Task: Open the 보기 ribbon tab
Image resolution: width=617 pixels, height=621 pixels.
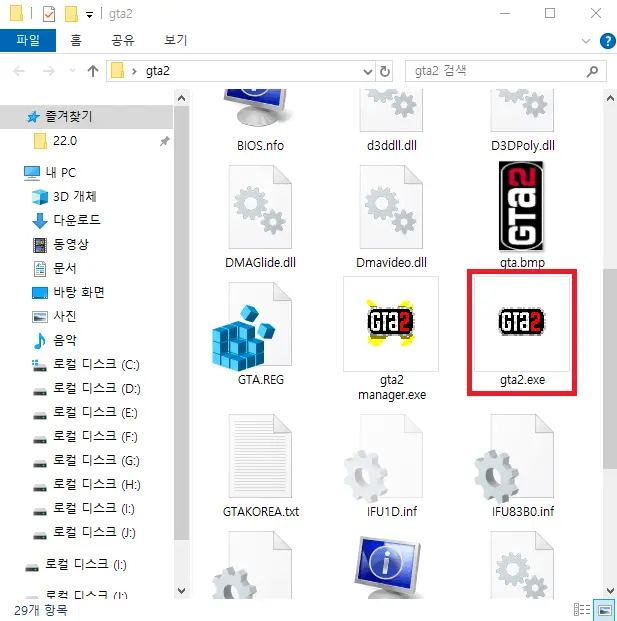Action: click(175, 40)
